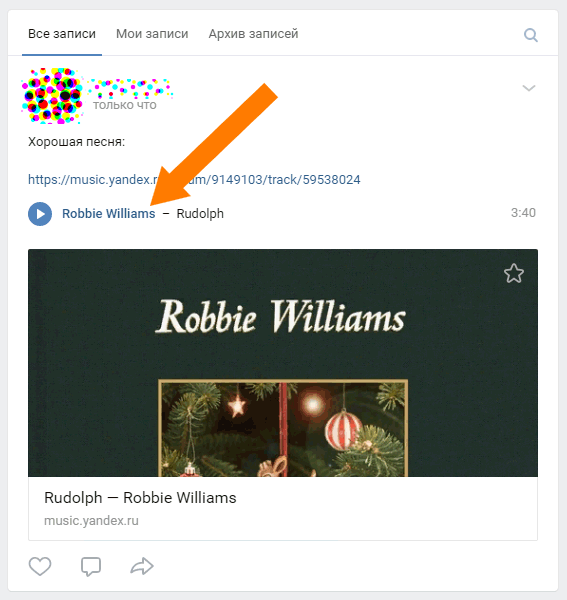567x600 pixels.
Task: Open the music.yandex track URL link
Action: click(x=194, y=179)
